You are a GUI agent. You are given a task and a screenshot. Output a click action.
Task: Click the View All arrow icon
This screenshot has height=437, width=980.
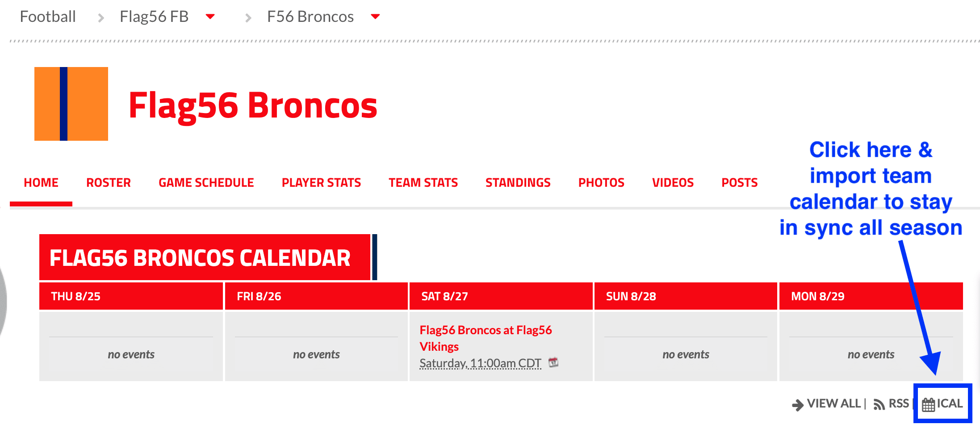point(797,405)
